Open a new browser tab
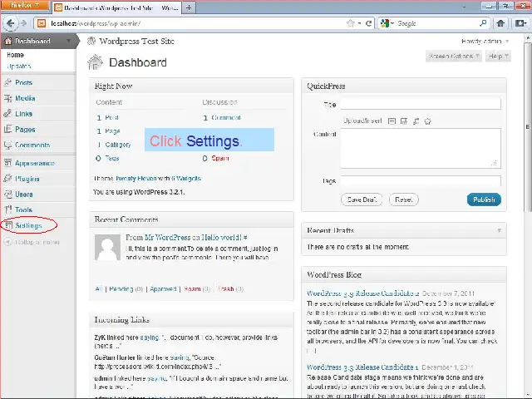This screenshot has width=532, height=399. (x=190, y=7)
